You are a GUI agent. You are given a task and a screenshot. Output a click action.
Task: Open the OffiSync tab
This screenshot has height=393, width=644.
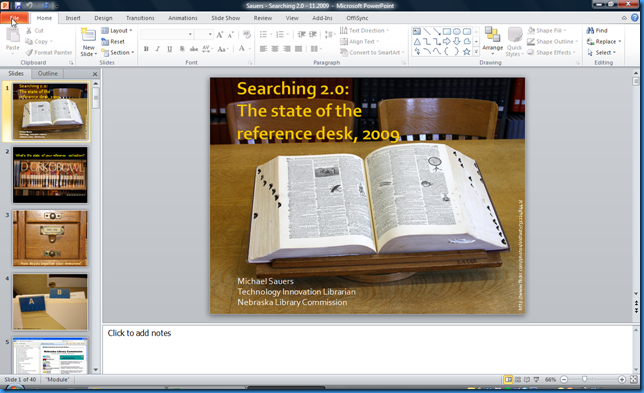pyautogui.click(x=357, y=18)
